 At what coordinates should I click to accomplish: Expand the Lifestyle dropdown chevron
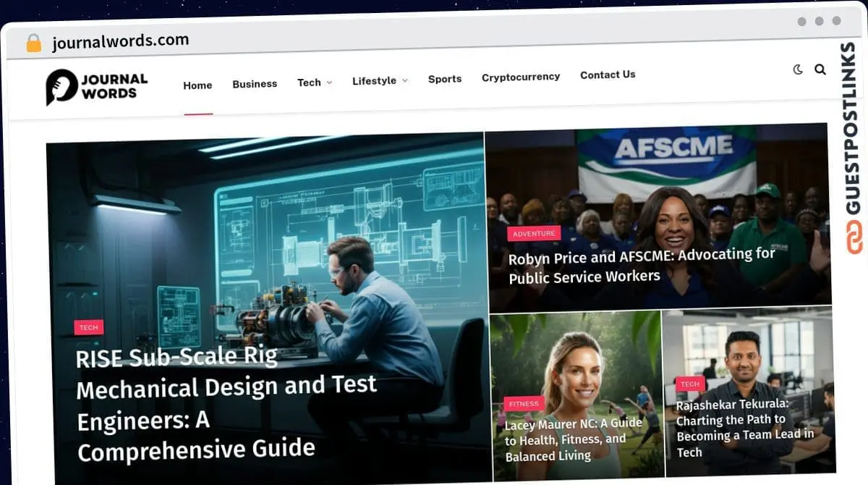404,80
